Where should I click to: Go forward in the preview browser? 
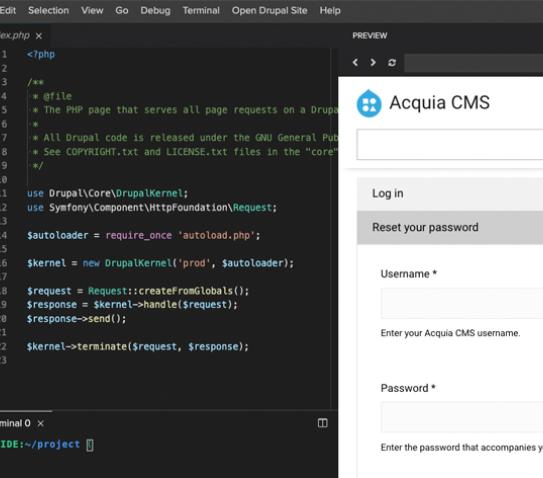[373, 62]
